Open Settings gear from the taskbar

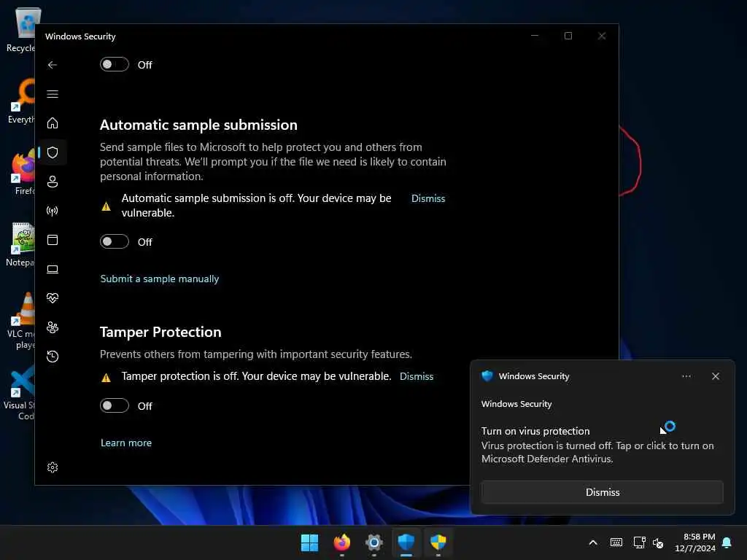[x=374, y=542]
